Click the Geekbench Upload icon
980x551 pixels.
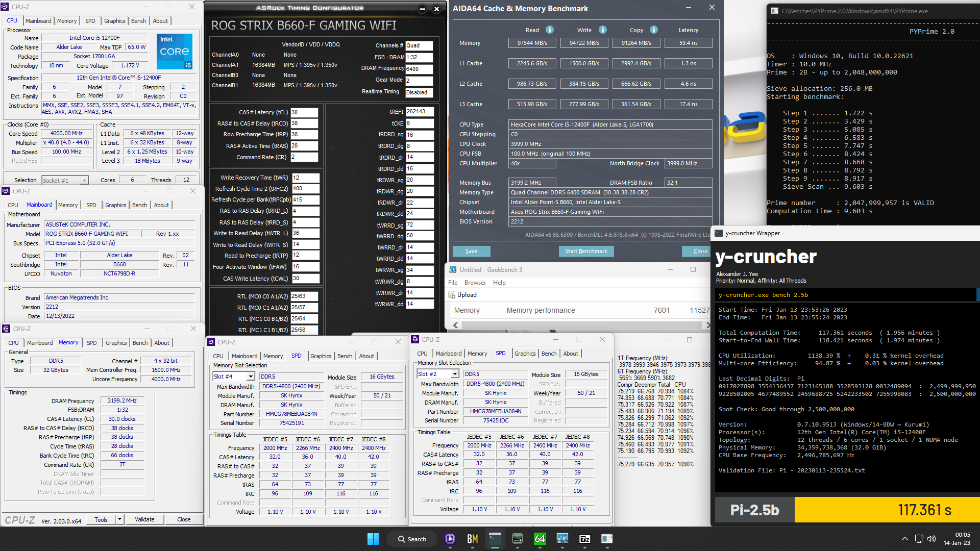[452, 295]
